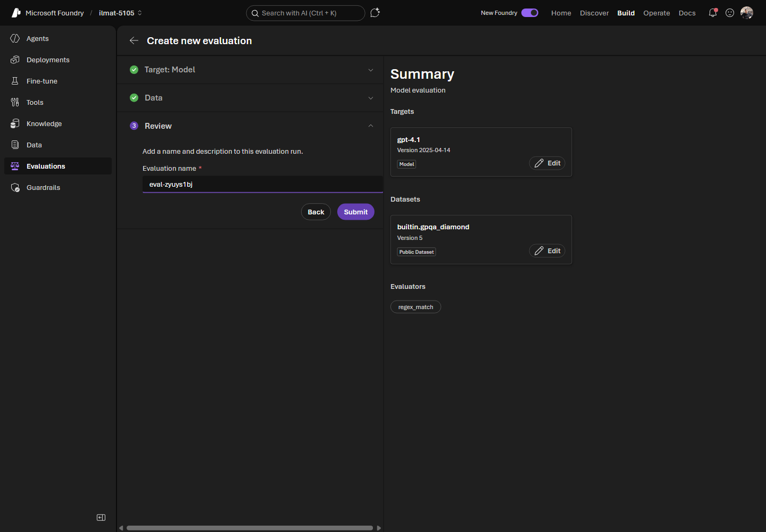
Task: Navigate to Deployments in the sidebar
Action: [58, 60]
